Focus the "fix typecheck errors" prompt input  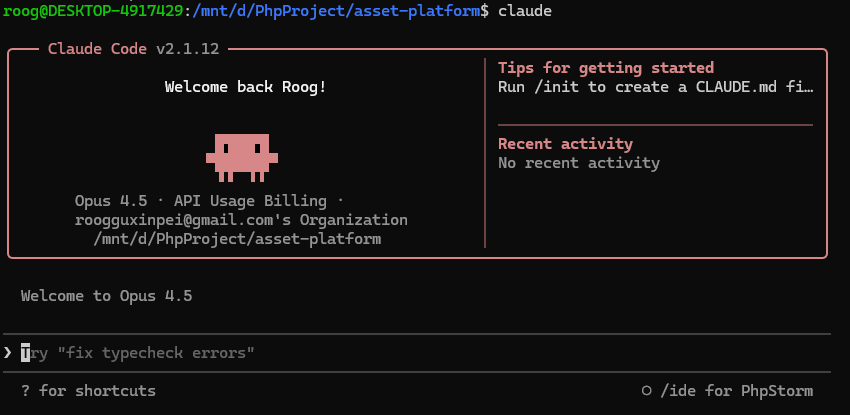point(140,353)
